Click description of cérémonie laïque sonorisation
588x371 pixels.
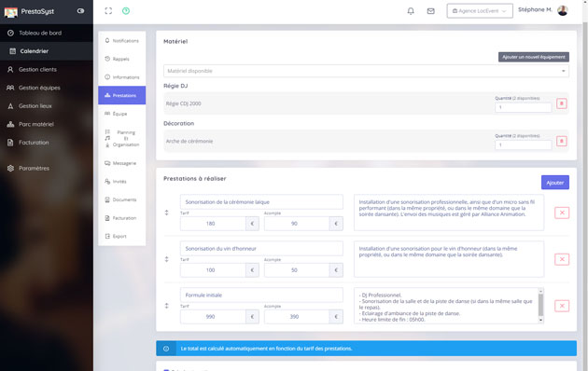click(x=449, y=213)
